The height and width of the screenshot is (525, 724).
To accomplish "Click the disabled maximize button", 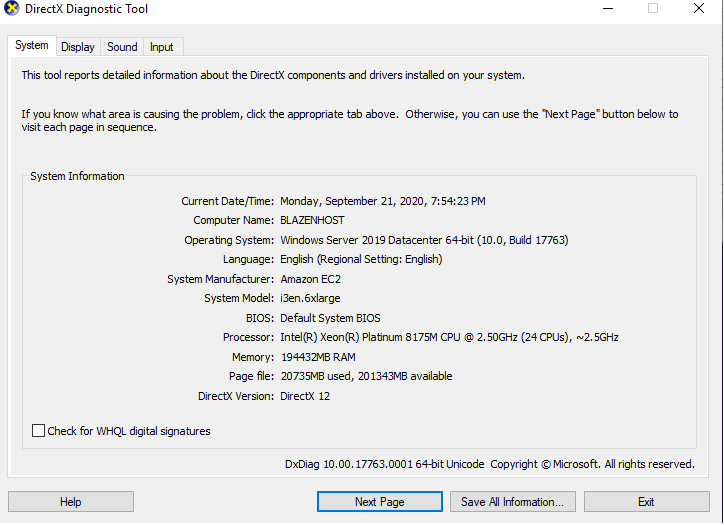I will [x=653, y=8].
